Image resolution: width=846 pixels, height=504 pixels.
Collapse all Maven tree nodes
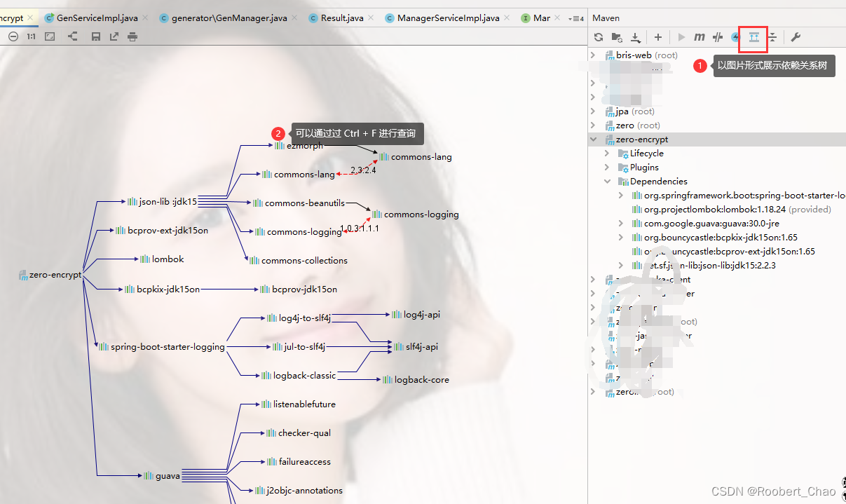pyautogui.click(x=772, y=37)
